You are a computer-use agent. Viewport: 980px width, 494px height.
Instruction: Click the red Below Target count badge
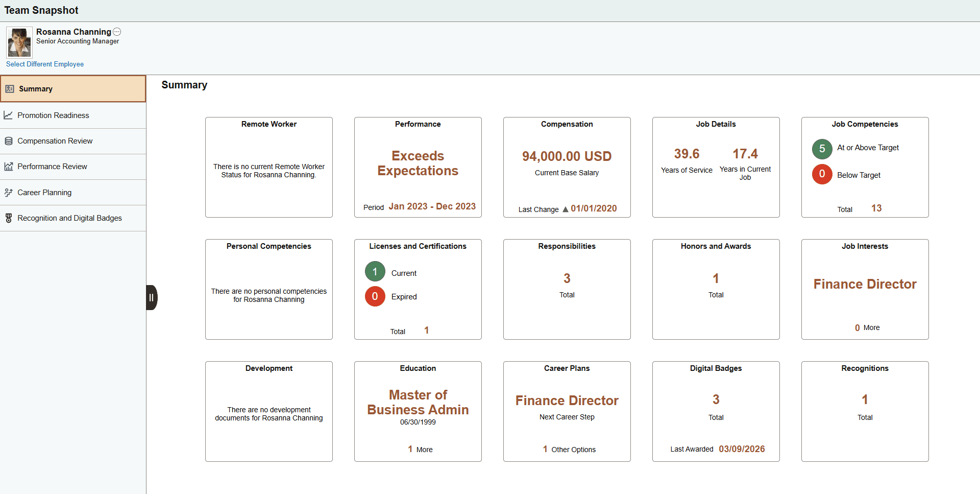click(822, 174)
